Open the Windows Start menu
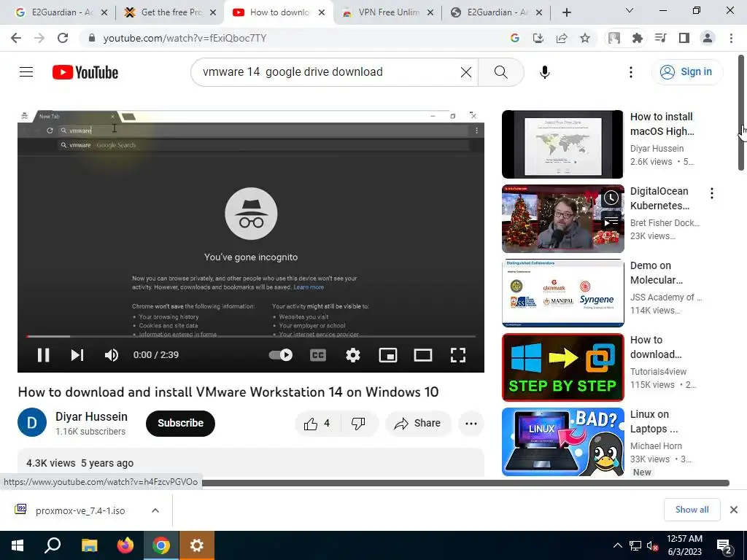The height and width of the screenshot is (560, 747). pos(18,545)
